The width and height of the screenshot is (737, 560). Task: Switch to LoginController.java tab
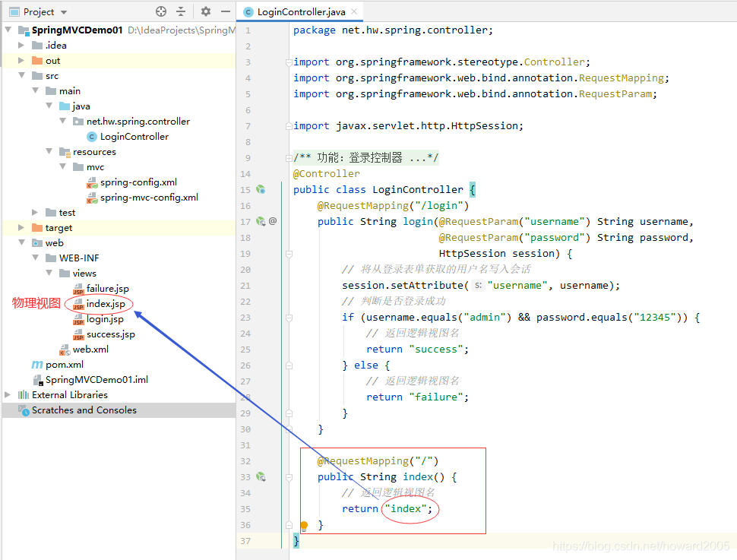pos(301,11)
